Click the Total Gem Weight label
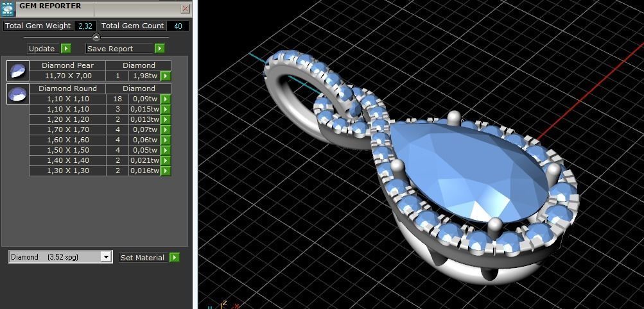 [x=38, y=26]
